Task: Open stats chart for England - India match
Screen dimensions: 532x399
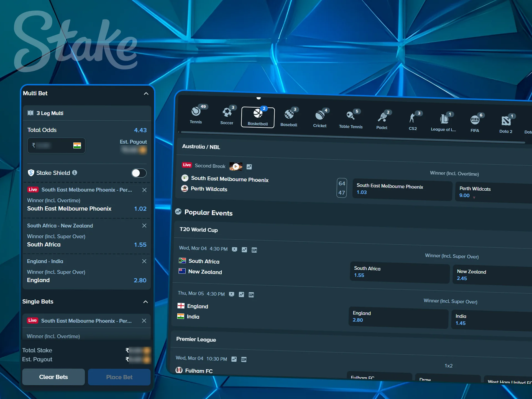Action: tap(241, 295)
